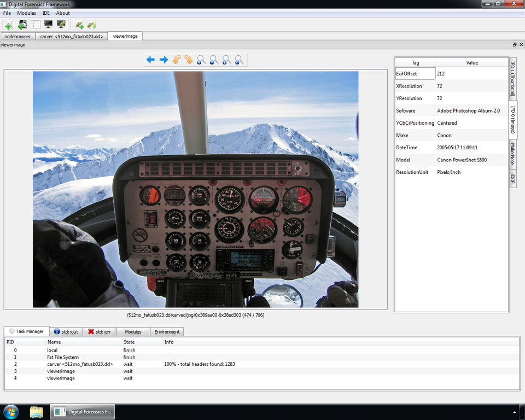The width and height of the screenshot is (525, 420).
Task: Click the last magnifier icon in the viewer toolbar
Action: tap(239, 60)
